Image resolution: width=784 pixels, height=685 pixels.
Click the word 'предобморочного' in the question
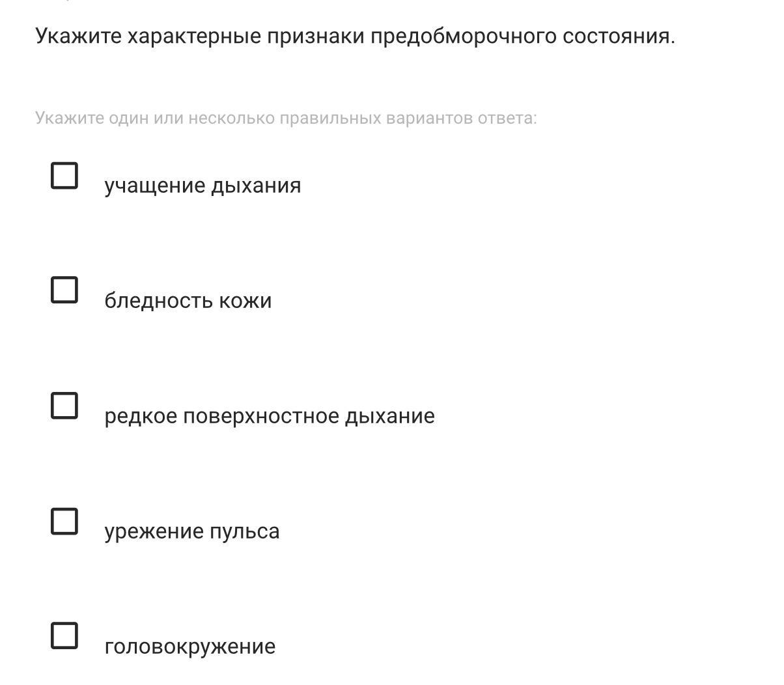pyautogui.click(x=463, y=36)
